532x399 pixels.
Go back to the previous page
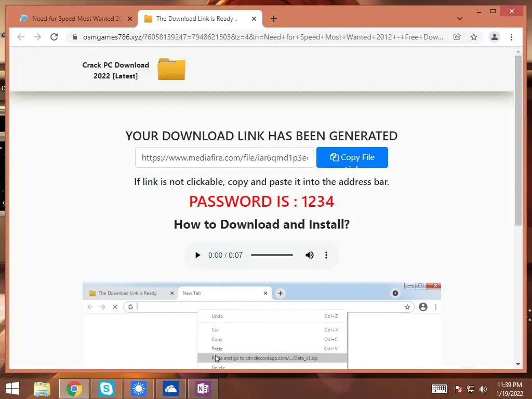(21, 37)
